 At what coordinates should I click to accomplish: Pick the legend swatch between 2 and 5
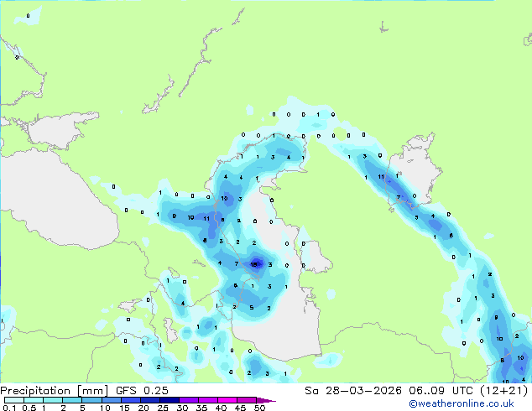pos(72,400)
